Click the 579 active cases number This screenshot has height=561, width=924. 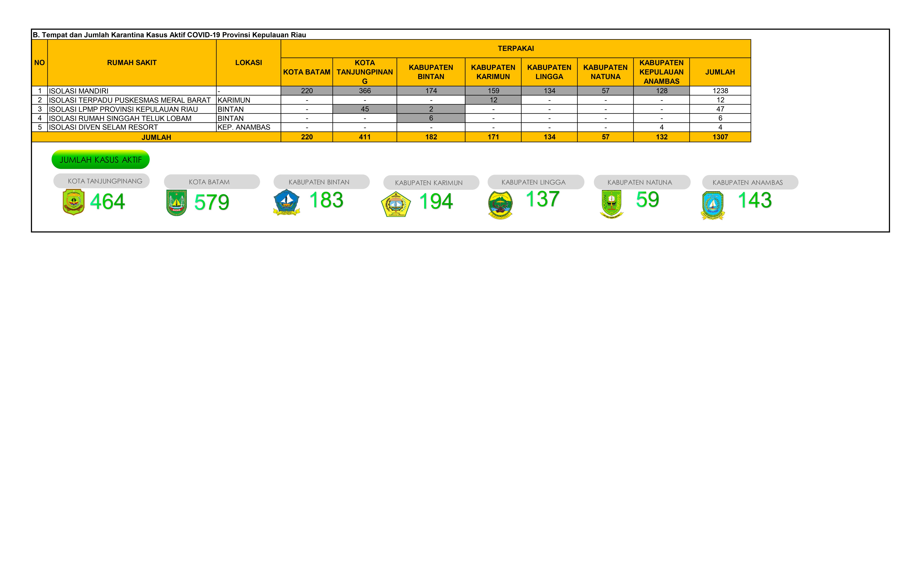click(x=211, y=202)
